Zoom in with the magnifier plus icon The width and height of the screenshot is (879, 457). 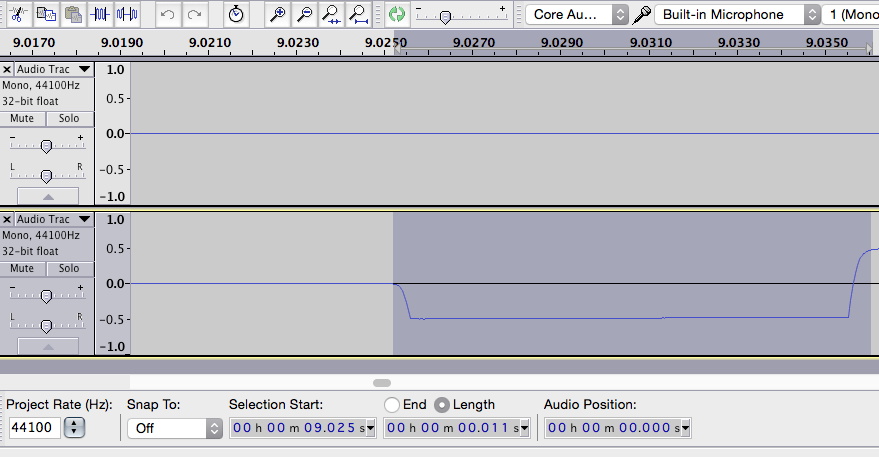click(279, 14)
